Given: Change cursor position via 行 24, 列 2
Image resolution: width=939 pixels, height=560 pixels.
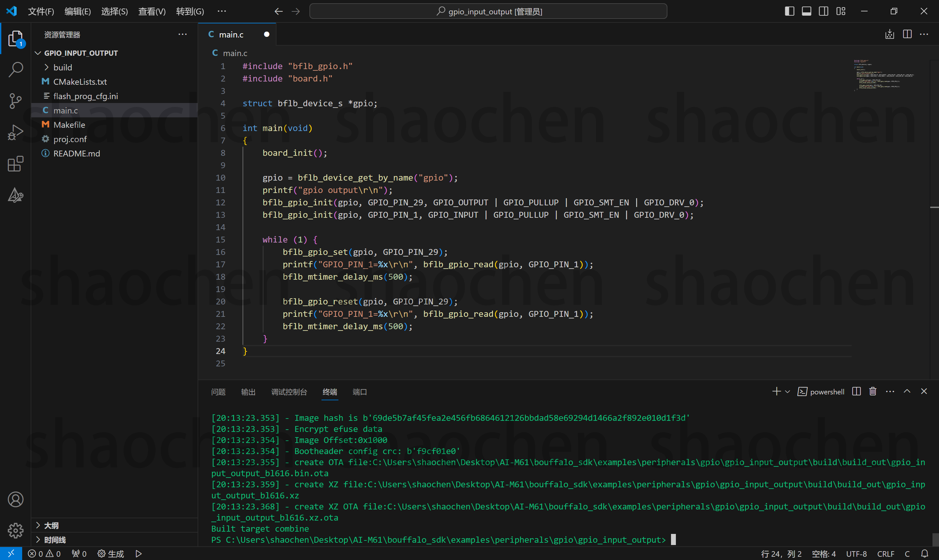Looking at the screenshot, I should pyautogui.click(x=781, y=553).
